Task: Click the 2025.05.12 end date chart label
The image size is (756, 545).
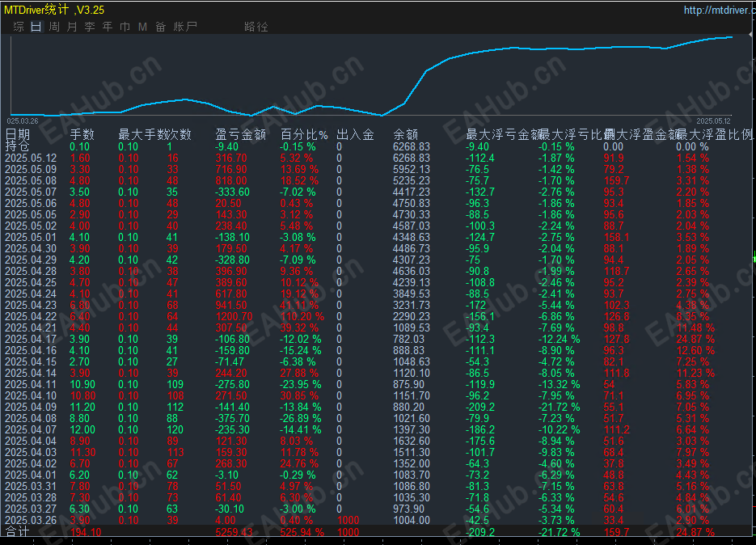Action: point(713,120)
